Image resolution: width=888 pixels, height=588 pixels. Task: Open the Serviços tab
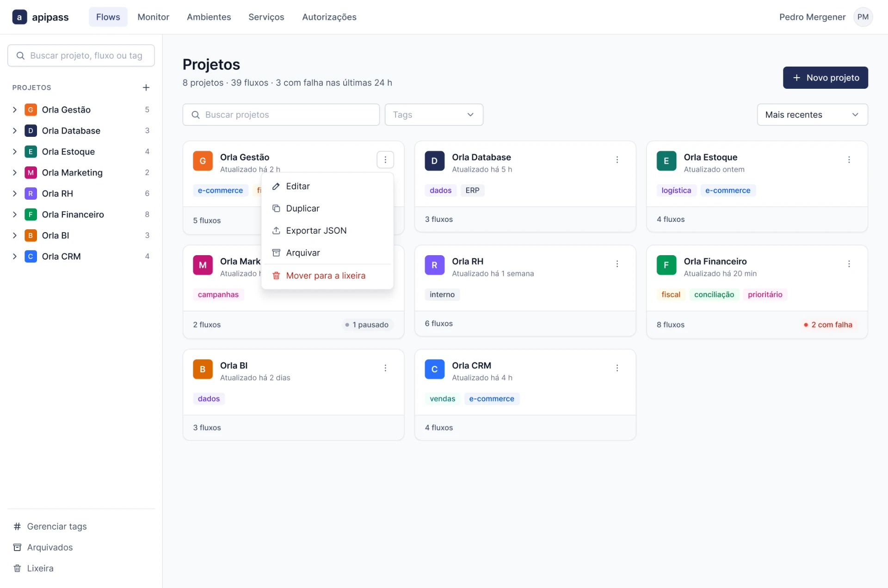pos(266,17)
